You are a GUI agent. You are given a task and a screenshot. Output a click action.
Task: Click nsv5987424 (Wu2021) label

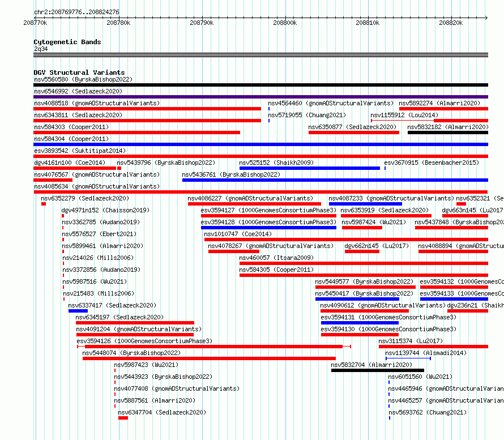pyautogui.click(x=374, y=222)
